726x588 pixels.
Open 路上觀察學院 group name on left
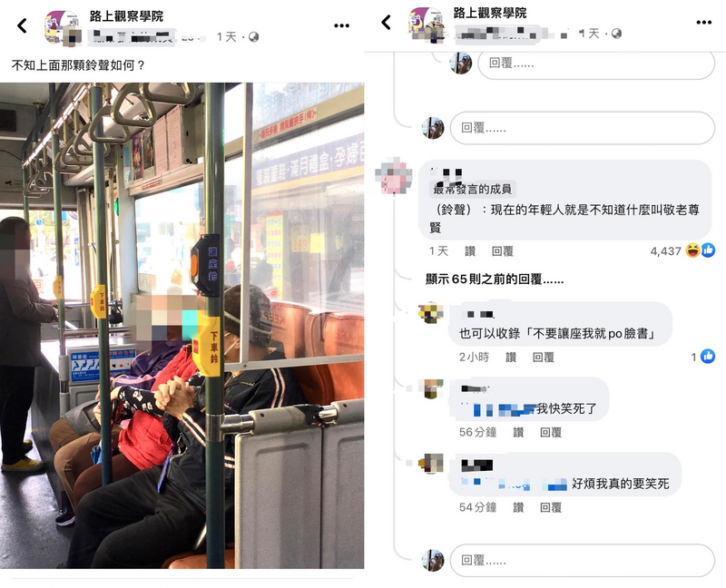pos(126,15)
